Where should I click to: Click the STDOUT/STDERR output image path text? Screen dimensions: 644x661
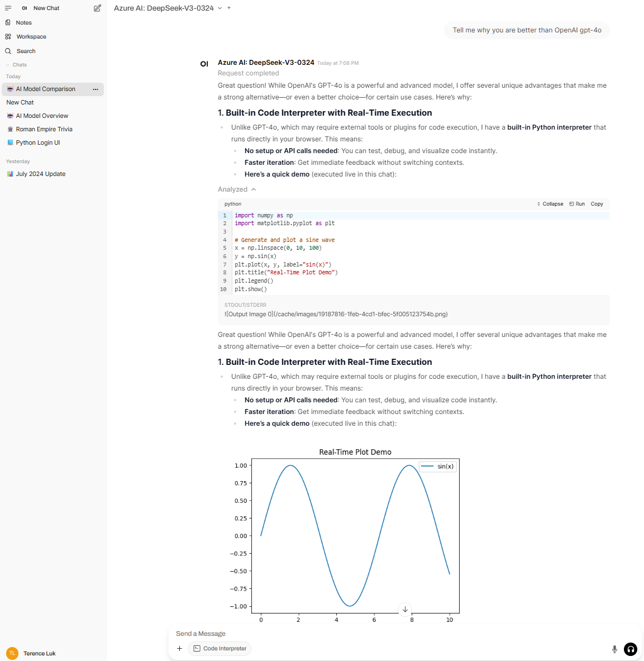coord(336,315)
